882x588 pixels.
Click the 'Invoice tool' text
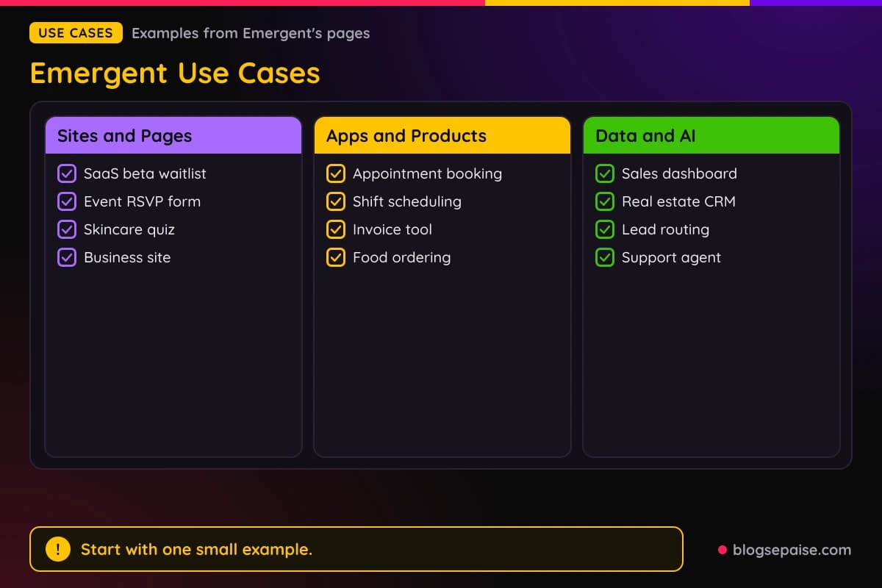coord(392,229)
